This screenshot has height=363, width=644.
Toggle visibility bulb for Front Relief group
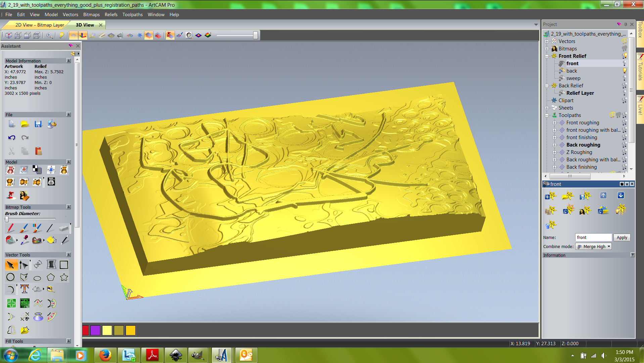point(625,56)
